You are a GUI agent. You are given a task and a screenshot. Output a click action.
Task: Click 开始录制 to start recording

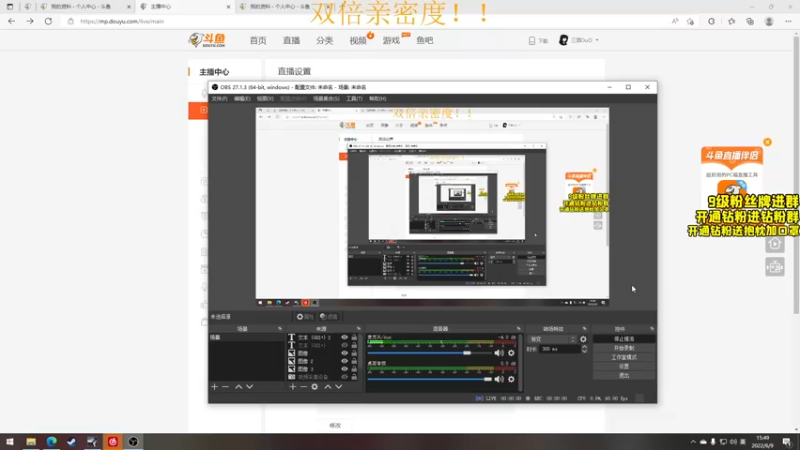click(x=623, y=348)
